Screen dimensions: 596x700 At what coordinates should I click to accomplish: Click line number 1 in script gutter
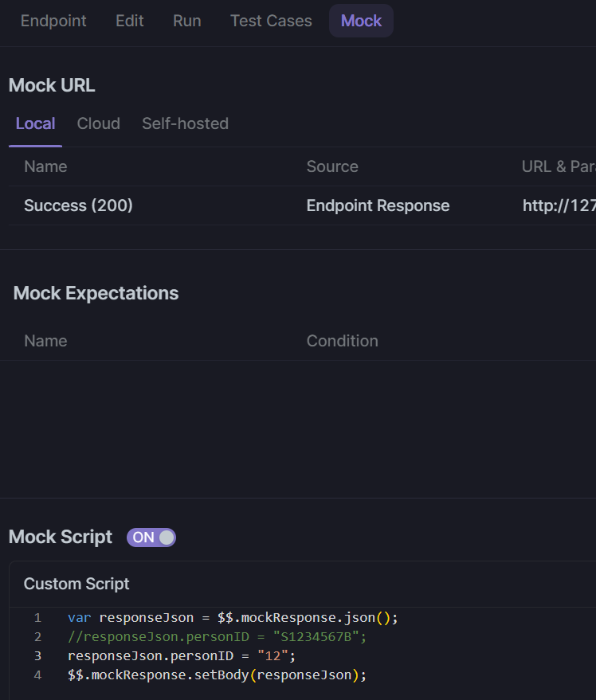37,617
